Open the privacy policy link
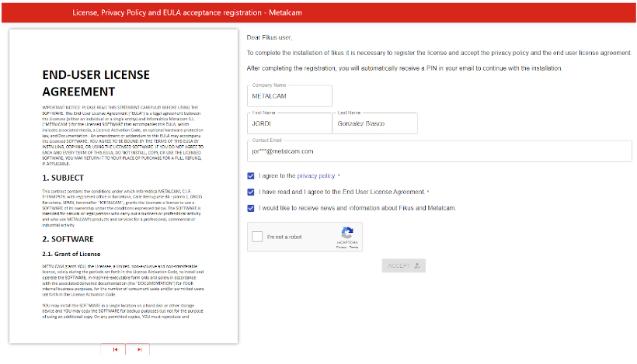637x364 pixels. [315, 176]
